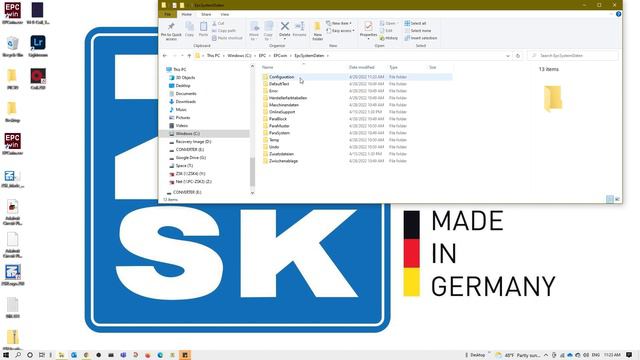Screen dimensions: 640x360
Task: Select the Configuration folder
Action: click(x=281, y=77)
